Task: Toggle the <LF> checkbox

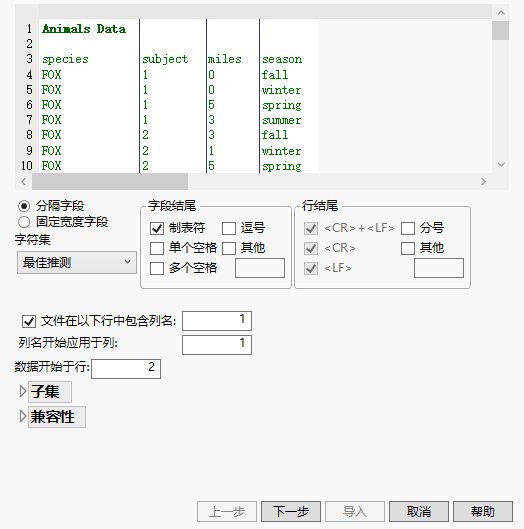Action: [x=311, y=268]
